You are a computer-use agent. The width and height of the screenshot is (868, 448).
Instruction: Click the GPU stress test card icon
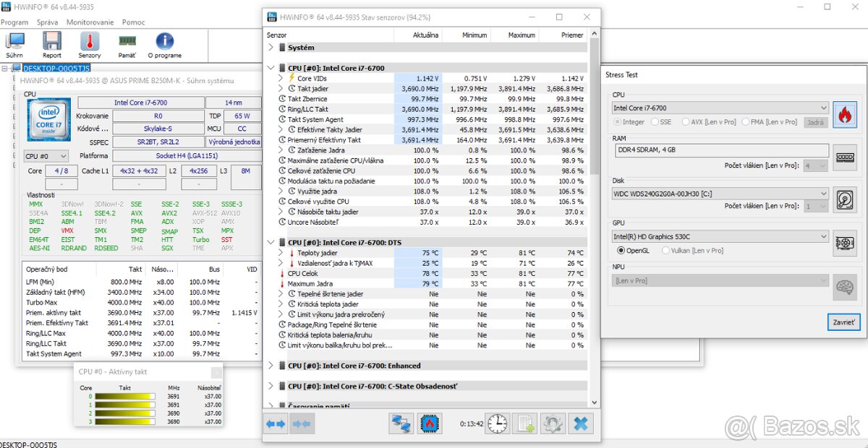pos(844,243)
